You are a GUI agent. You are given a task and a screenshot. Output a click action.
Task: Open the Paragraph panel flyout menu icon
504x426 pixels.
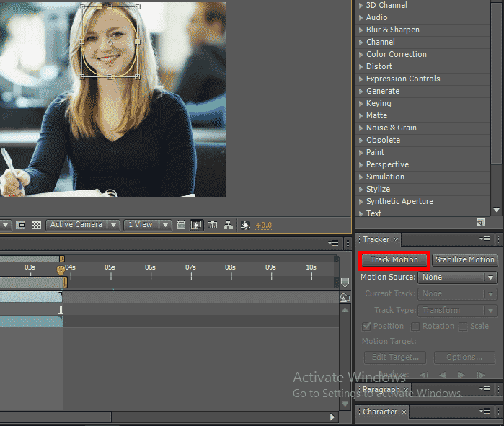[485, 389]
